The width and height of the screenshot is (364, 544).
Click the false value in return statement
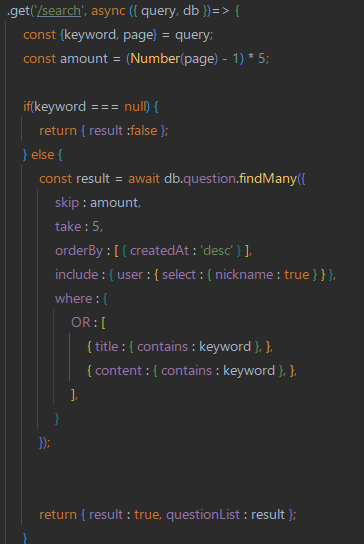tap(144, 131)
